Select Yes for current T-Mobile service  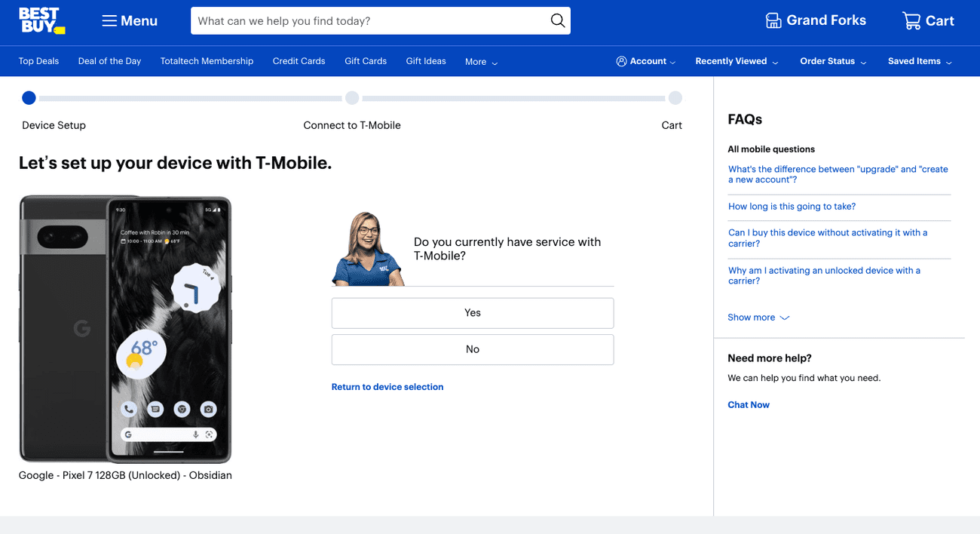coord(473,312)
